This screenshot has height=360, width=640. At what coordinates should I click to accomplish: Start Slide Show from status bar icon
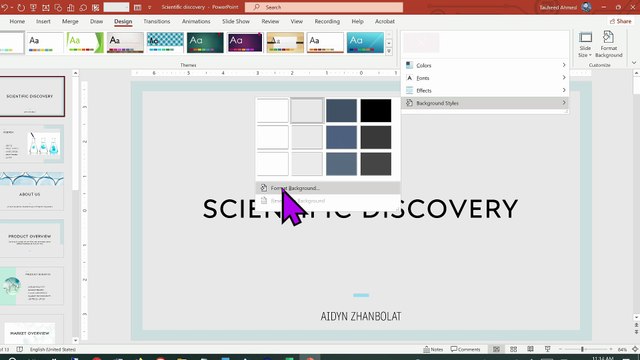[547, 349]
